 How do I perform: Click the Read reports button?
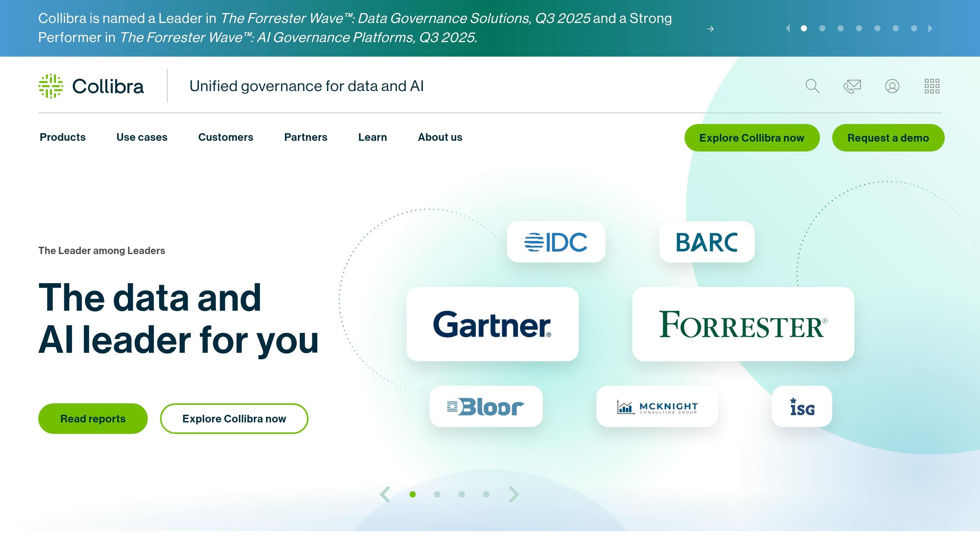tap(93, 419)
